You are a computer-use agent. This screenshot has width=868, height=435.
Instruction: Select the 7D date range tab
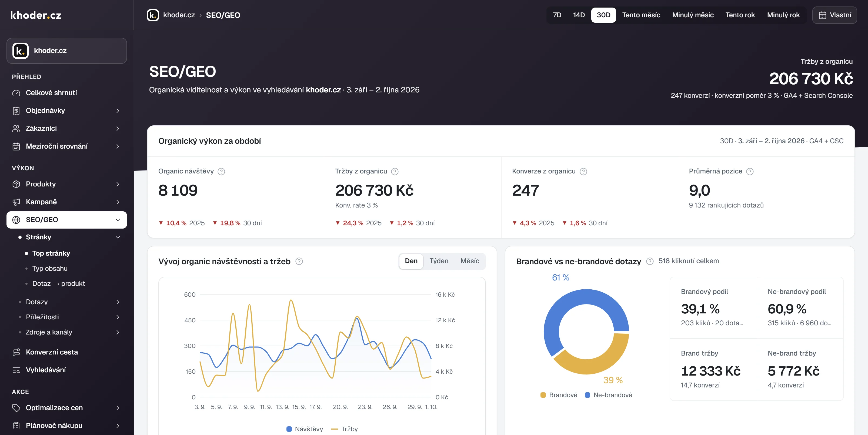pos(557,15)
